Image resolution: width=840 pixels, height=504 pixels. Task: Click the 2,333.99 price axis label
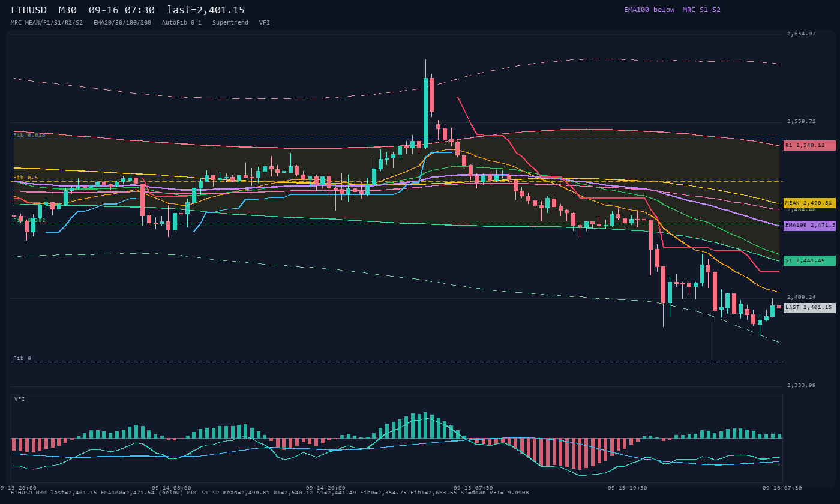click(802, 385)
